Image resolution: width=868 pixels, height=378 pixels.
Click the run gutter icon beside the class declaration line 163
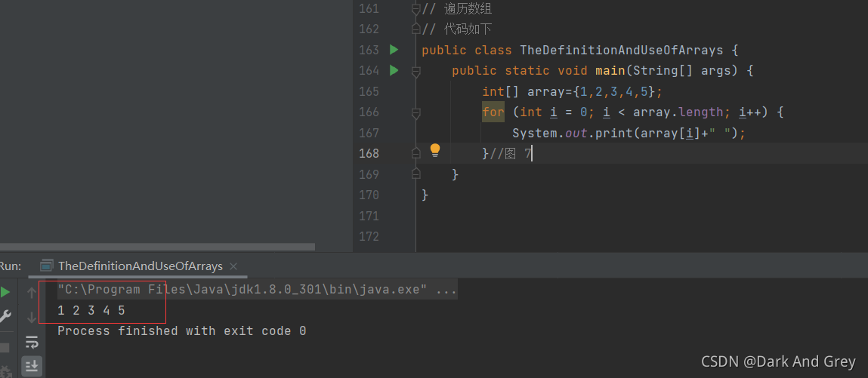394,50
